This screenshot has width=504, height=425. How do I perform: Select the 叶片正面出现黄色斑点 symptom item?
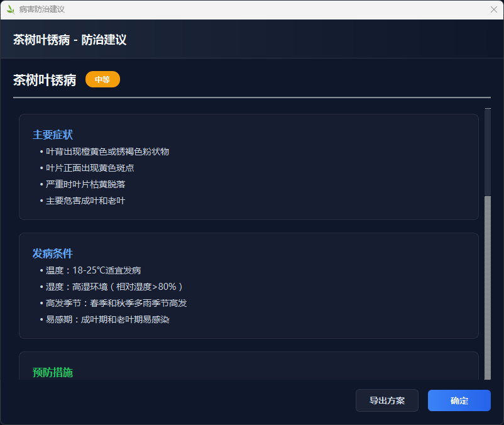[x=89, y=168]
